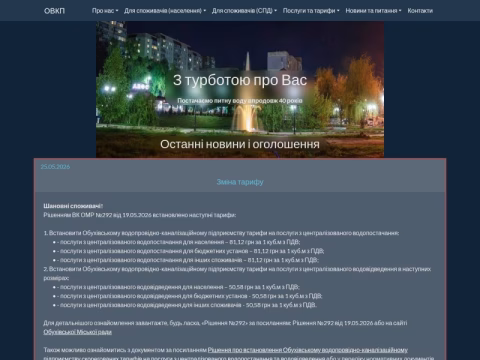Expand the Про нас dropdown menu

point(105,11)
